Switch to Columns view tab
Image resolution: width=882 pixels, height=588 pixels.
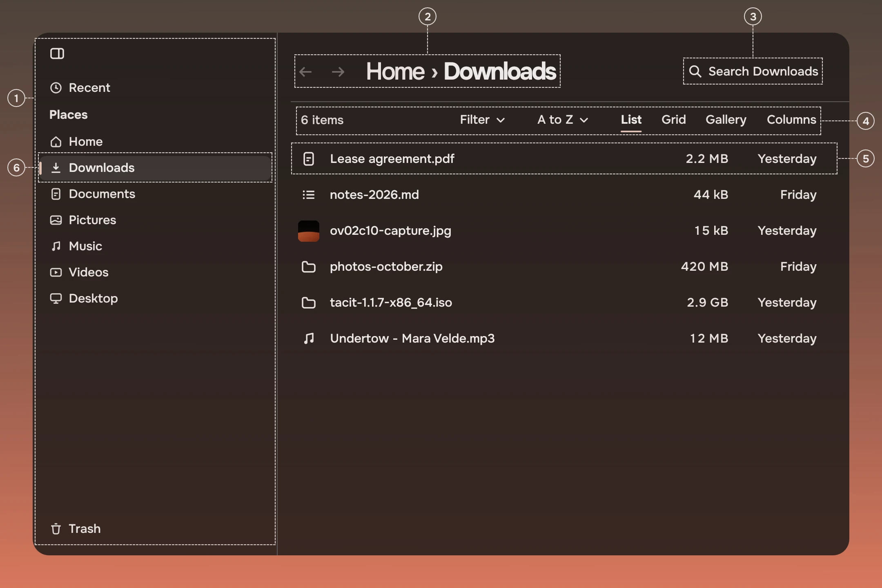[791, 120]
